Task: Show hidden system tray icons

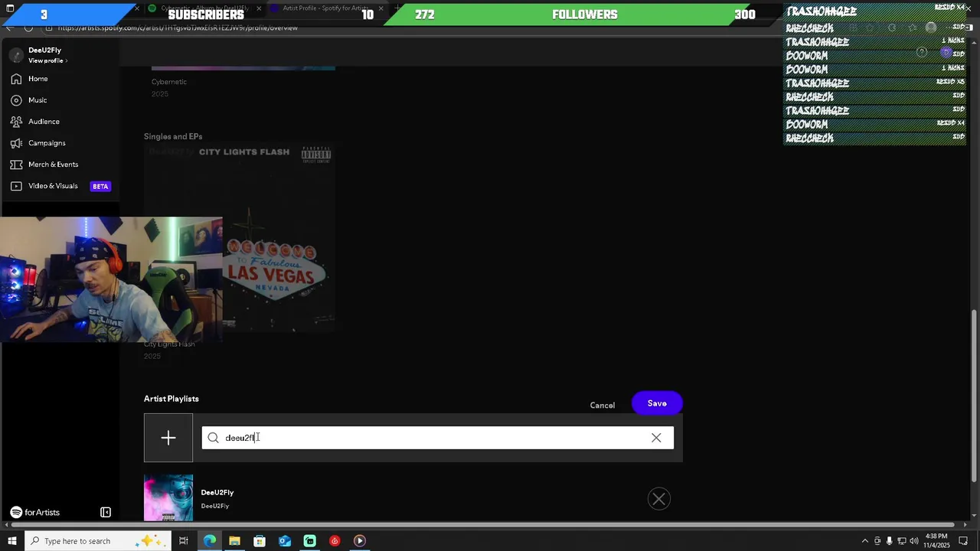Action: [865, 541]
